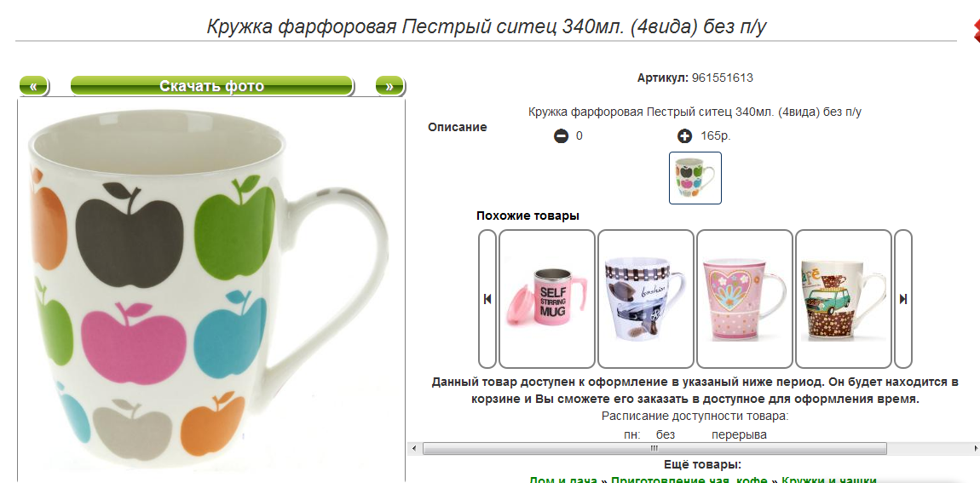Click the scrollbar right arrow
This screenshot has width=980, height=483.
coord(975,448)
